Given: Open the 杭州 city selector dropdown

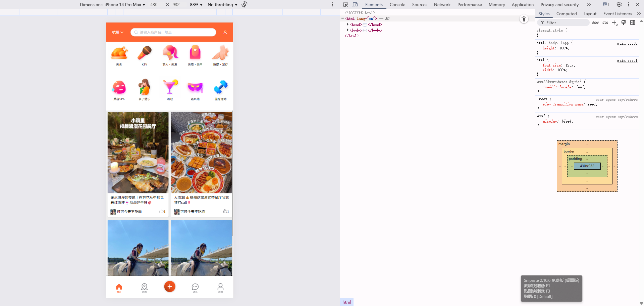Looking at the screenshot, I should [118, 32].
